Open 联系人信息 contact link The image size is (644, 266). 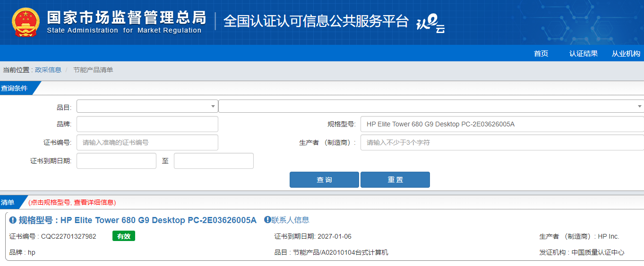point(290,220)
